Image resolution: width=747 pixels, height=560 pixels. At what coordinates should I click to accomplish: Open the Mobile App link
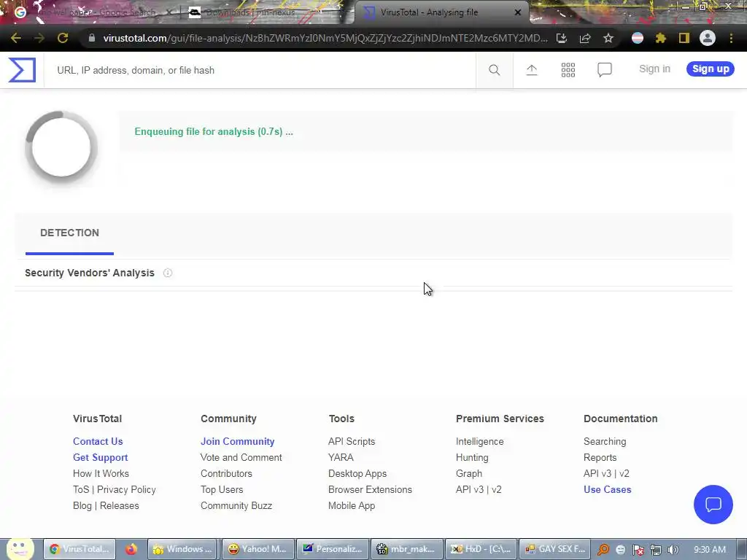[x=352, y=506]
